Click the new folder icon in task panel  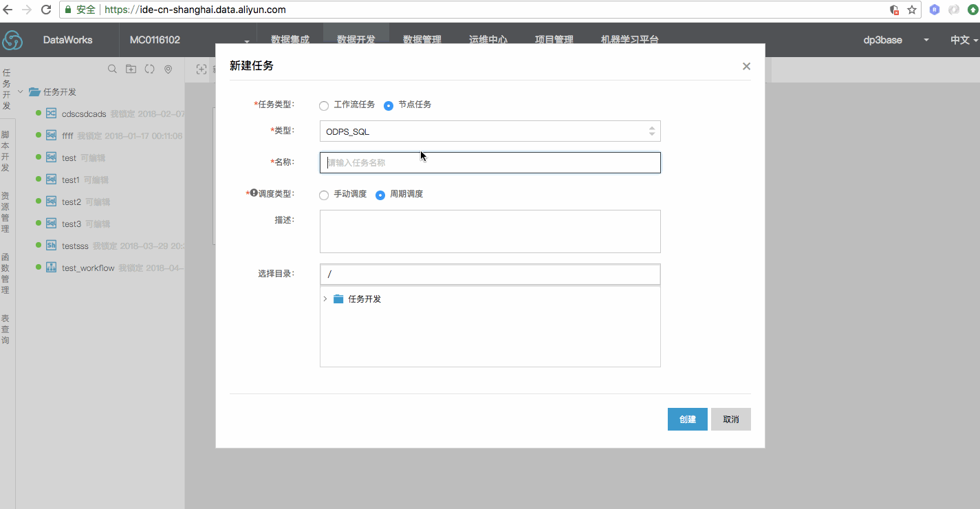pos(131,69)
